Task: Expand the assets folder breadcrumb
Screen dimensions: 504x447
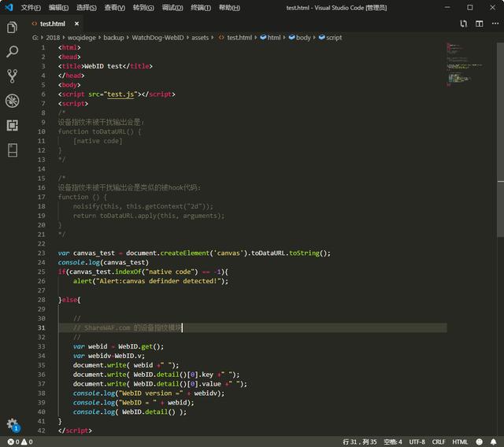Action: click(200, 38)
